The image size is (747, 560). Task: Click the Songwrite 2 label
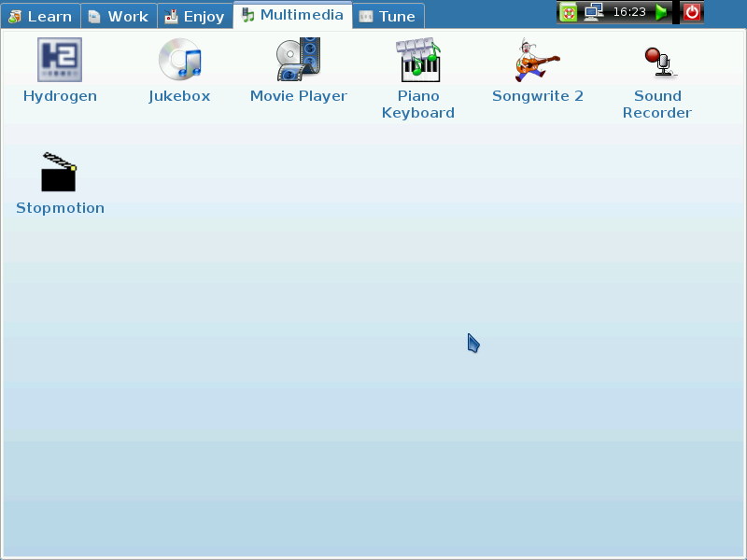tap(538, 96)
